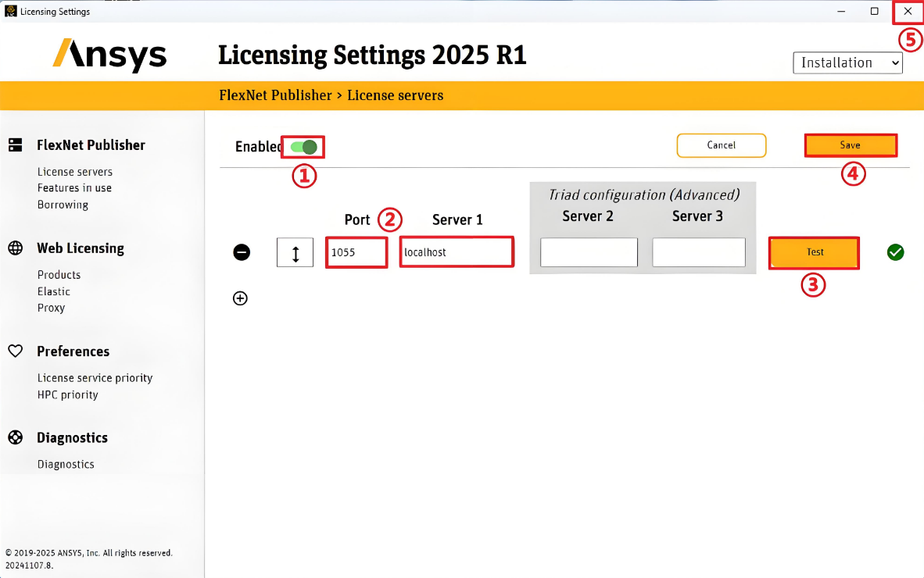
Task: Click the Ansys logo
Action: [109, 55]
